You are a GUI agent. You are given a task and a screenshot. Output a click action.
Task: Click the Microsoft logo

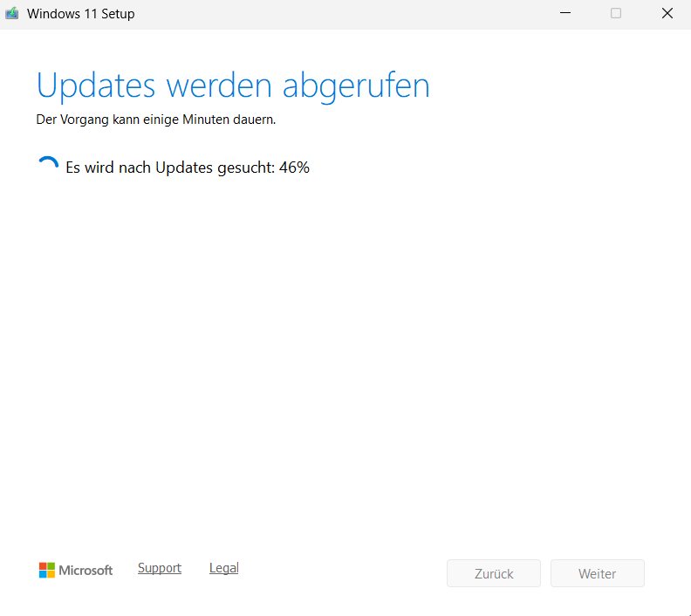point(76,570)
